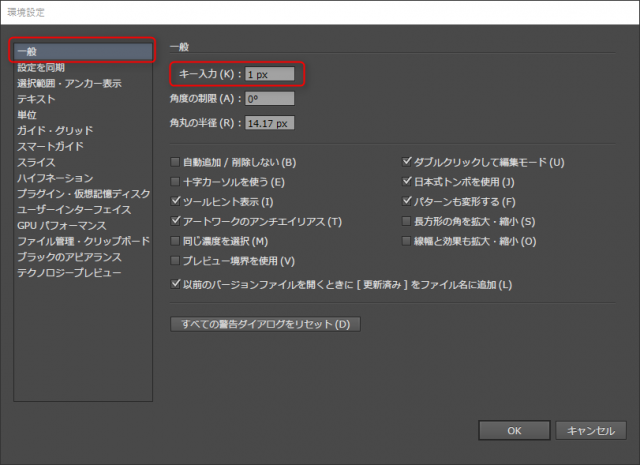Toggle 十字カーソルを使う checkbox

coord(176,182)
